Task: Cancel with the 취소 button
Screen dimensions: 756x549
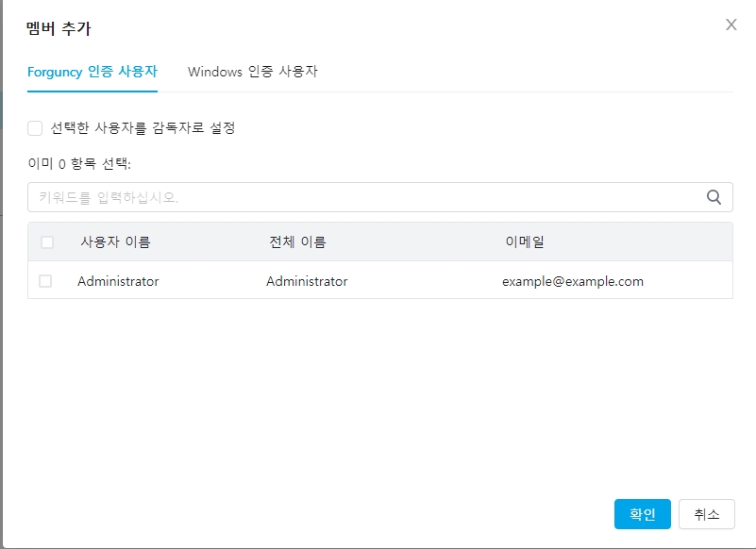Action: tap(706, 514)
